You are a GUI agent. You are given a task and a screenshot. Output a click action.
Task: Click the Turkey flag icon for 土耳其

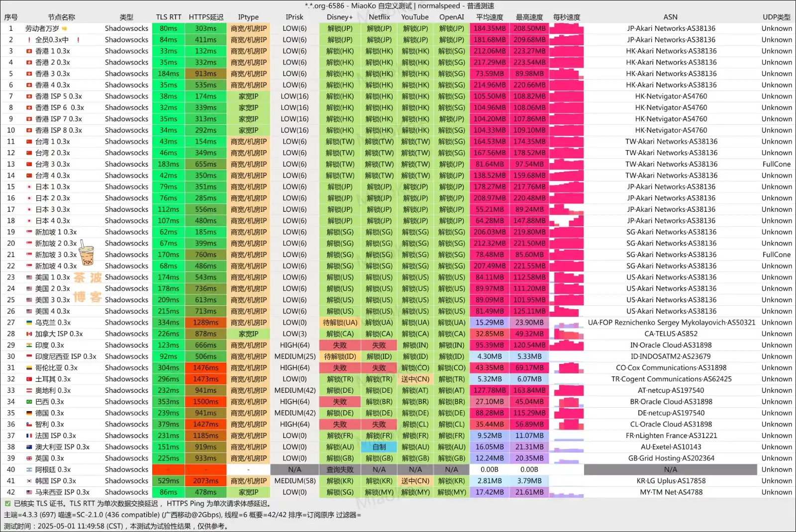click(29, 379)
